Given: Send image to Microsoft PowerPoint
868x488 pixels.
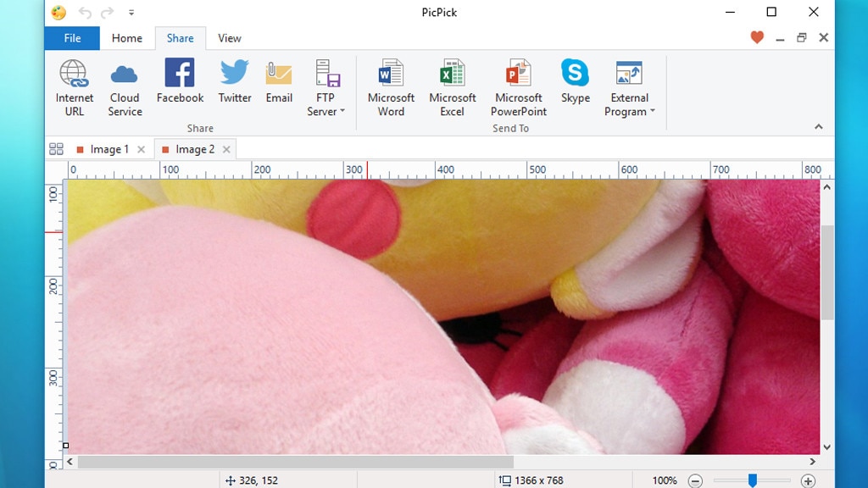Looking at the screenshot, I should click(x=519, y=88).
